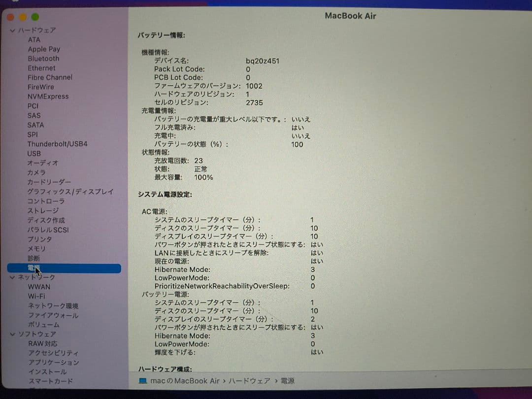Select USB in the hardware list
This screenshot has height=399, width=532.
click(x=34, y=154)
